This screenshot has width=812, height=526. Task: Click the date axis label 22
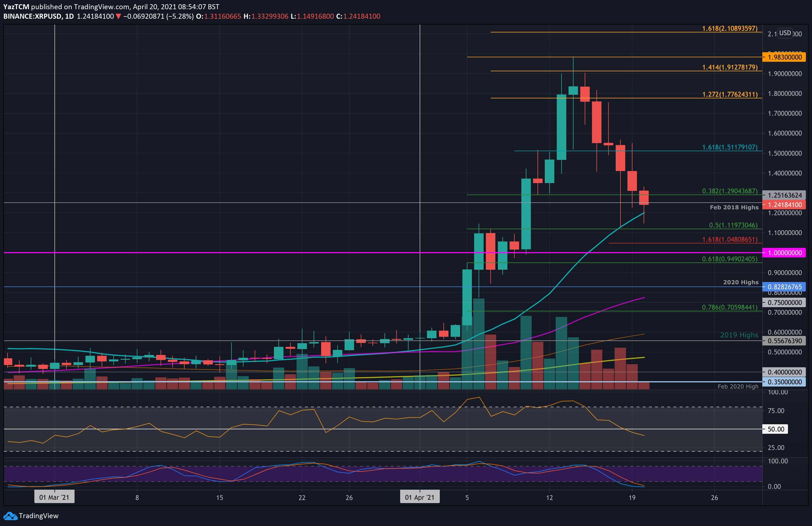coord(302,498)
